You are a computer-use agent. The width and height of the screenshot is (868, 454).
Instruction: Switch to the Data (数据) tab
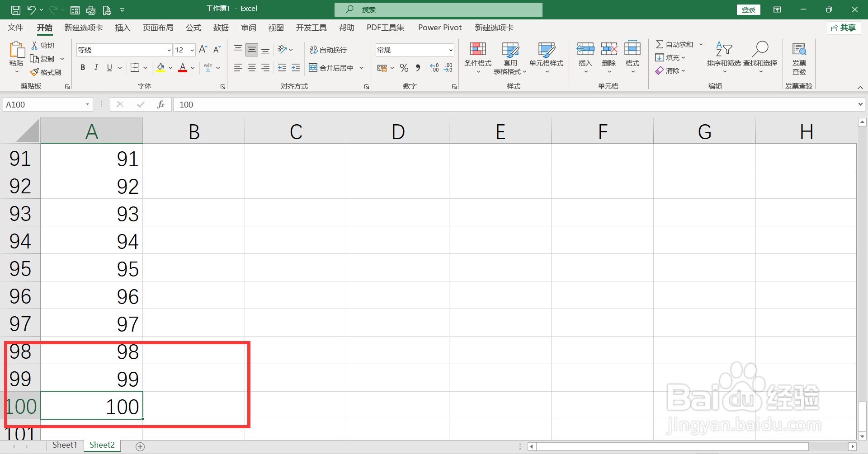coord(221,28)
